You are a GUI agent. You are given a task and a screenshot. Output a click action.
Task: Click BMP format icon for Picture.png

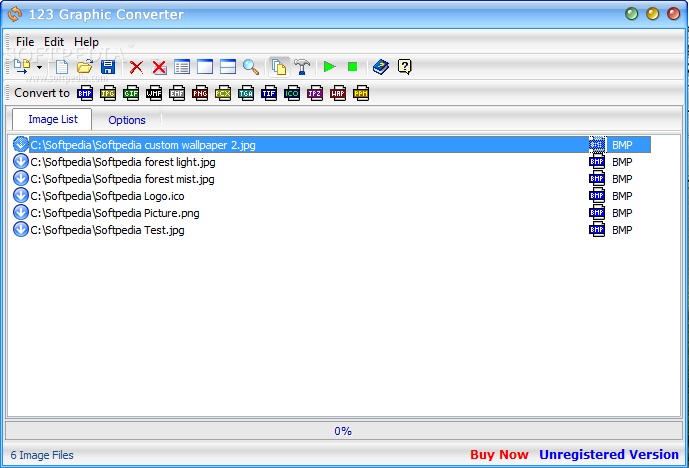(597, 213)
